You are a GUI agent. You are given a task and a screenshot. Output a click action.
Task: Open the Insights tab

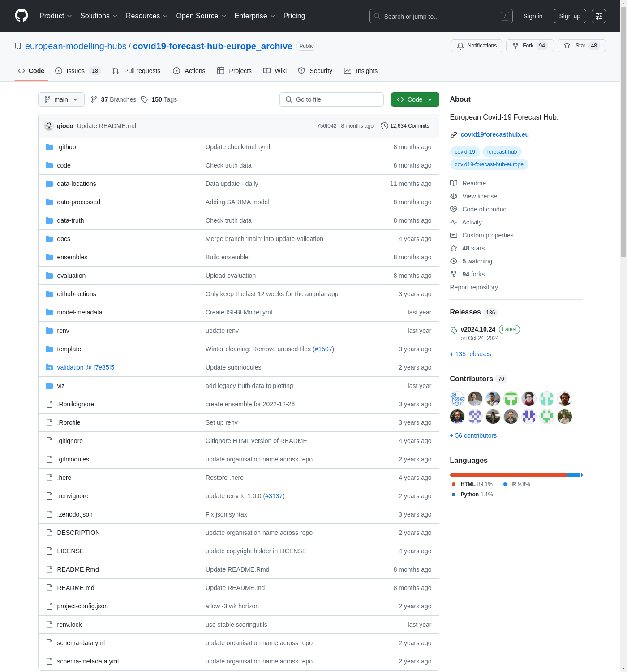[361, 71]
